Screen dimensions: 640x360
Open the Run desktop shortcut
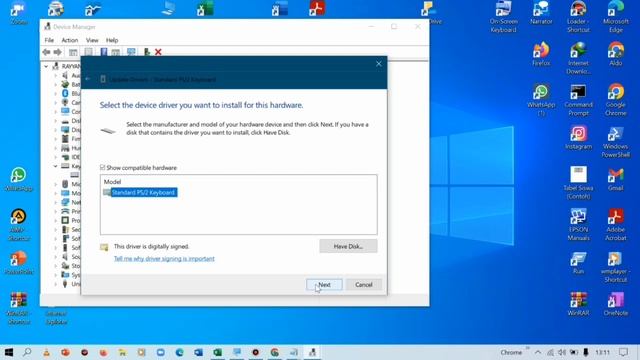(578, 262)
